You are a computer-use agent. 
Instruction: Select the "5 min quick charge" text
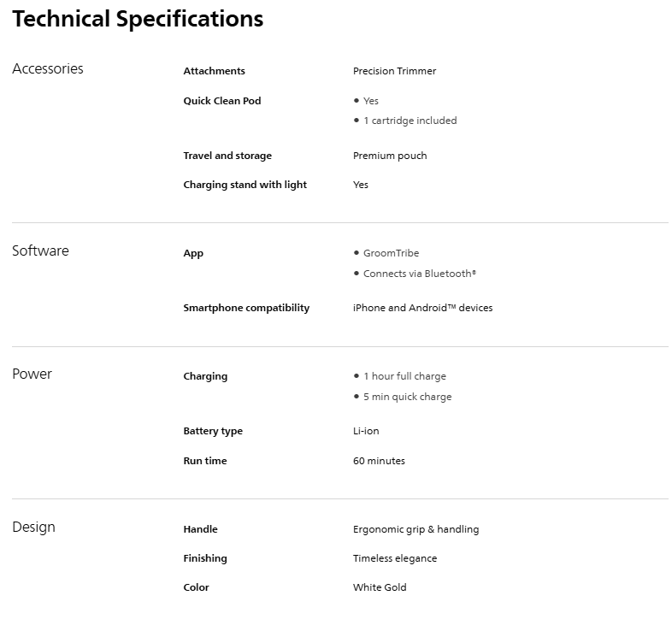pyautogui.click(x=407, y=397)
